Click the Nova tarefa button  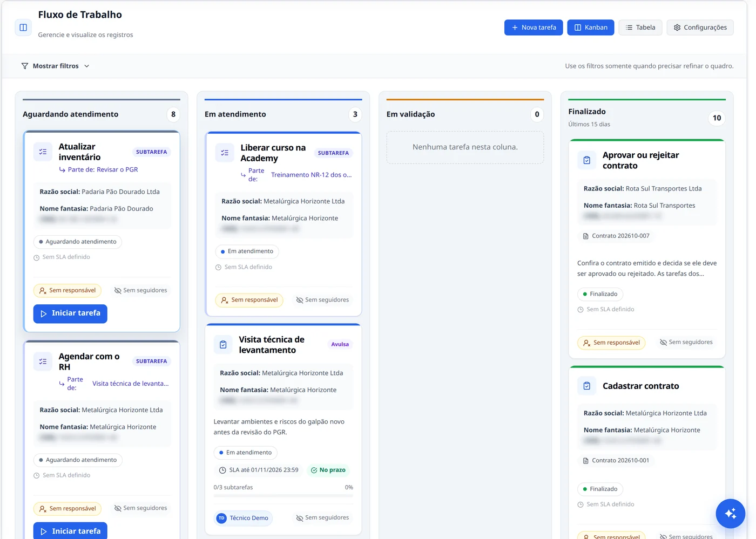(534, 28)
